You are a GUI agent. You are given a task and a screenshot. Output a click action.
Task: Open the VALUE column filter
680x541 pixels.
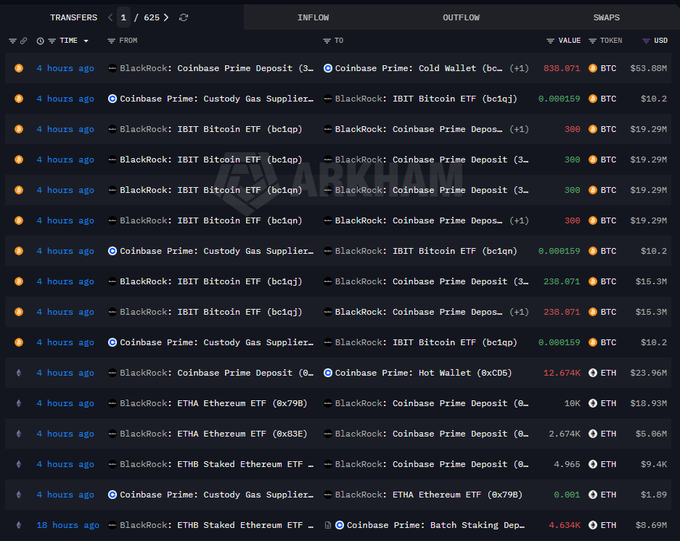pos(550,41)
